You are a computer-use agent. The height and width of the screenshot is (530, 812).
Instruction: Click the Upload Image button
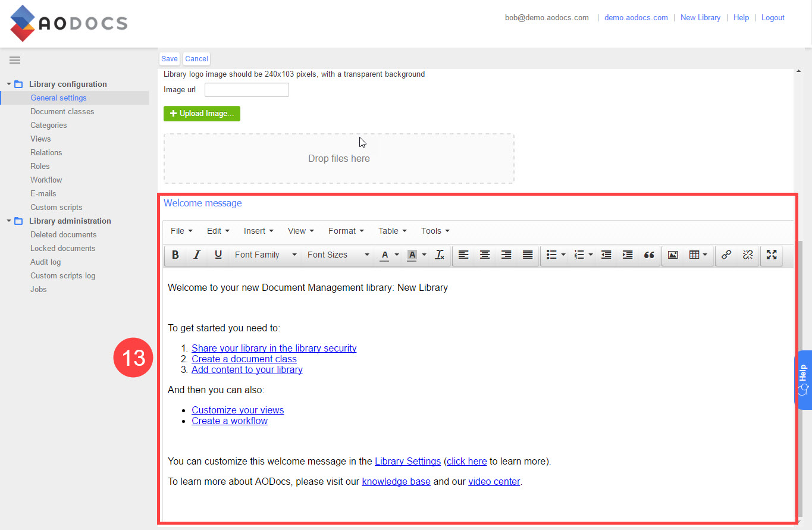[x=202, y=114]
